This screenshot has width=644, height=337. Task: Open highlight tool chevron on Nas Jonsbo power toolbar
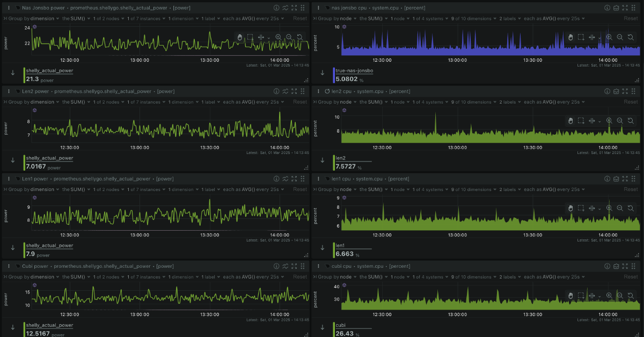pos(269,38)
